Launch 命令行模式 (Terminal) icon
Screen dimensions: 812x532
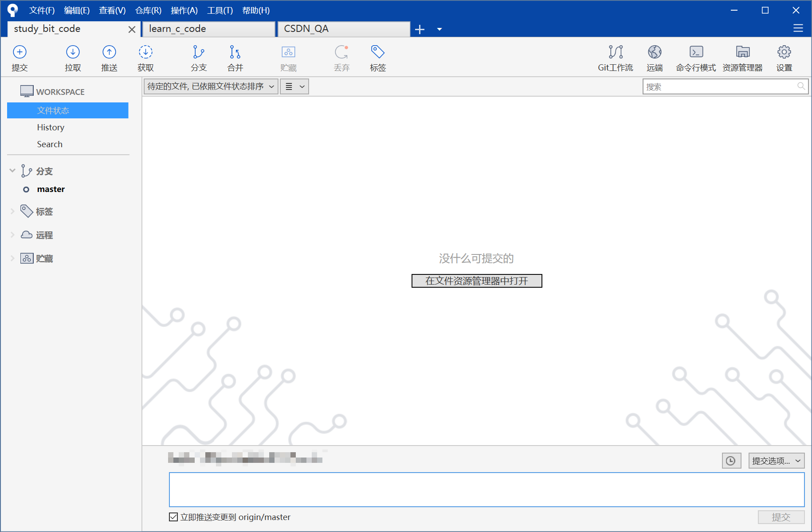[x=696, y=58]
